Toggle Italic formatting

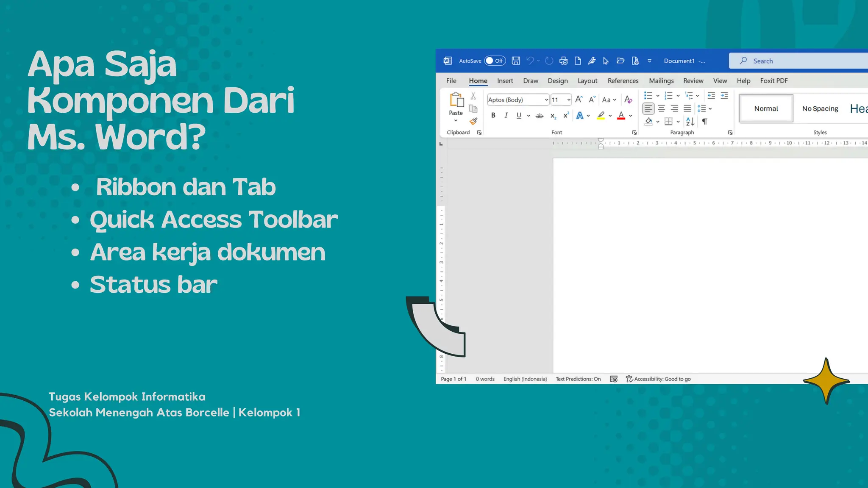(506, 115)
